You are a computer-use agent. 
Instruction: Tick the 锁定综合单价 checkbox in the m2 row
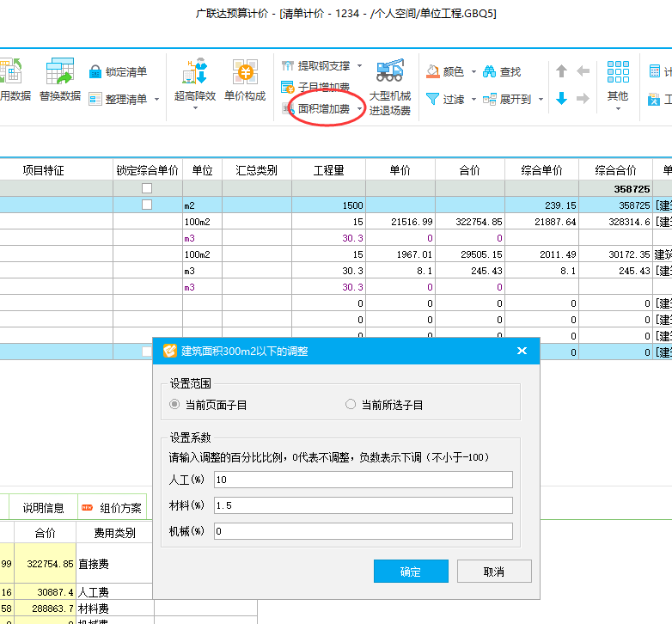(147, 205)
